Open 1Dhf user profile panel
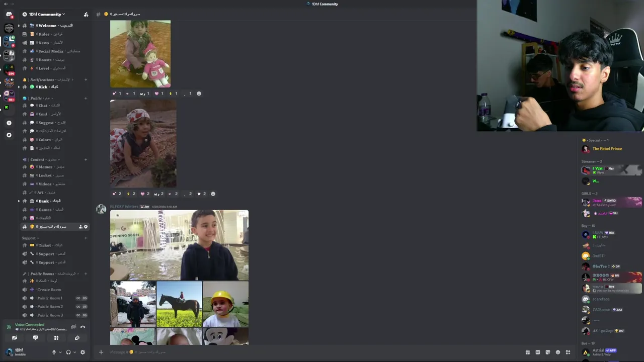644x362 pixels. (x=25, y=352)
